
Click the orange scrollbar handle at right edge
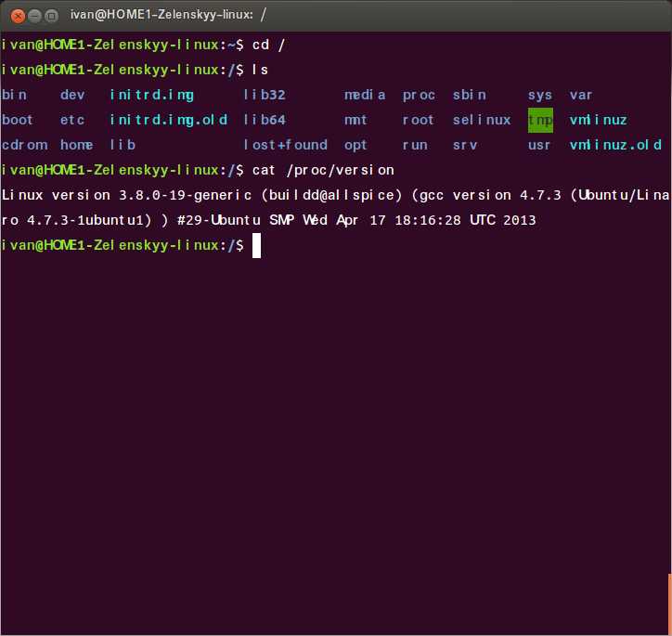point(670,604)
